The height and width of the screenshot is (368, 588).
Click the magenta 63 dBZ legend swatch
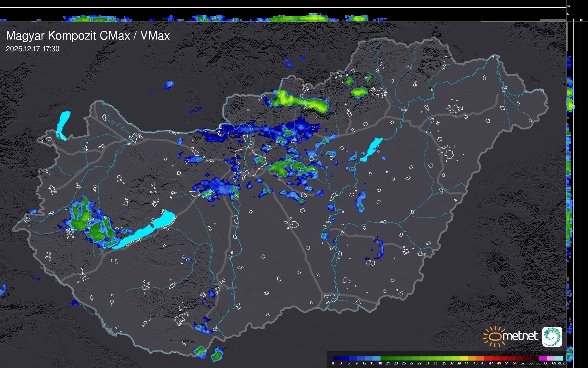(543, 358)
